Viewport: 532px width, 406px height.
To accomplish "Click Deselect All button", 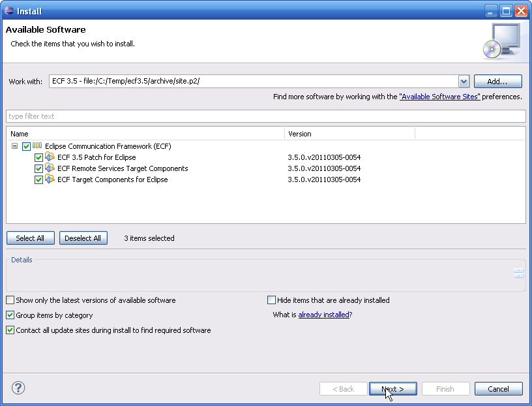I will point(83,238).
